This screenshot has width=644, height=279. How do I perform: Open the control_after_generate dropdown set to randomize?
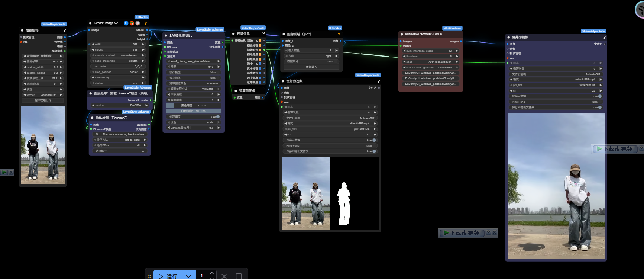(x=431, y=68)
